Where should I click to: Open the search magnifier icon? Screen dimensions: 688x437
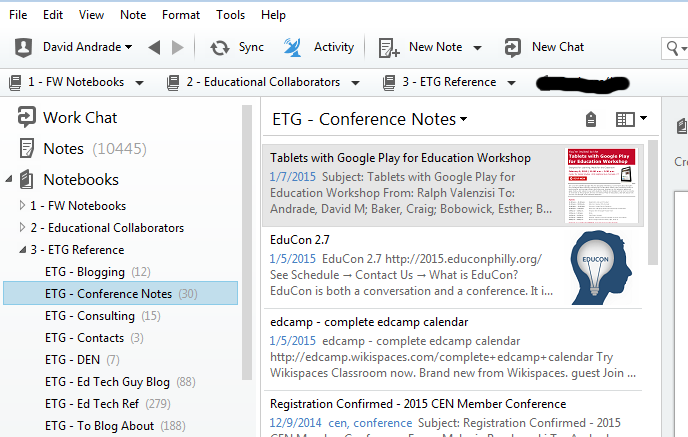pyautogui.click(x=673, y=47)
